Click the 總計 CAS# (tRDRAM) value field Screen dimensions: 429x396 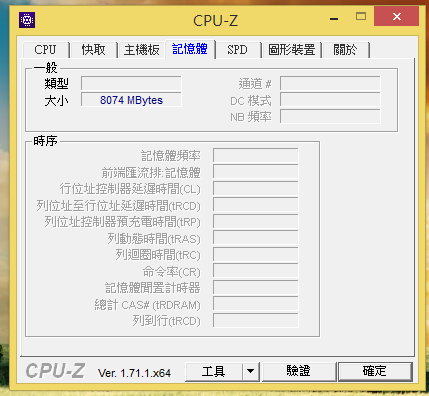tap(256, 304)
